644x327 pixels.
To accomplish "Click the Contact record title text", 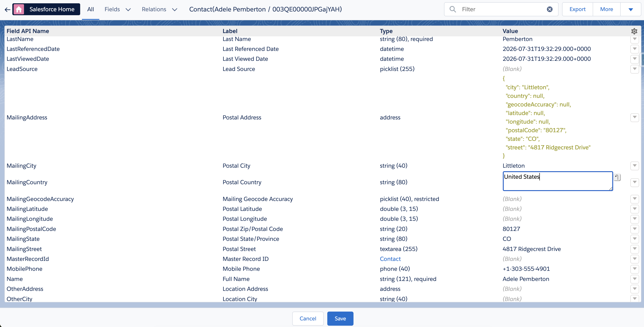I will pos(265,9).
